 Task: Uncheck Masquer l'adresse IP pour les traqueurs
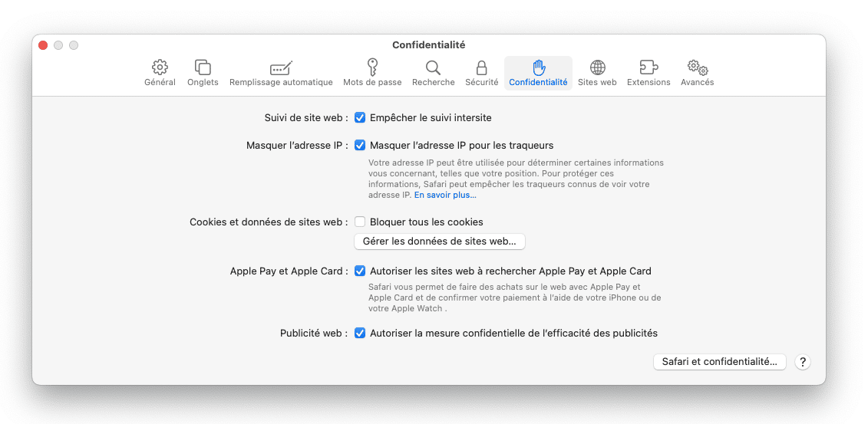tap(360, 146)
